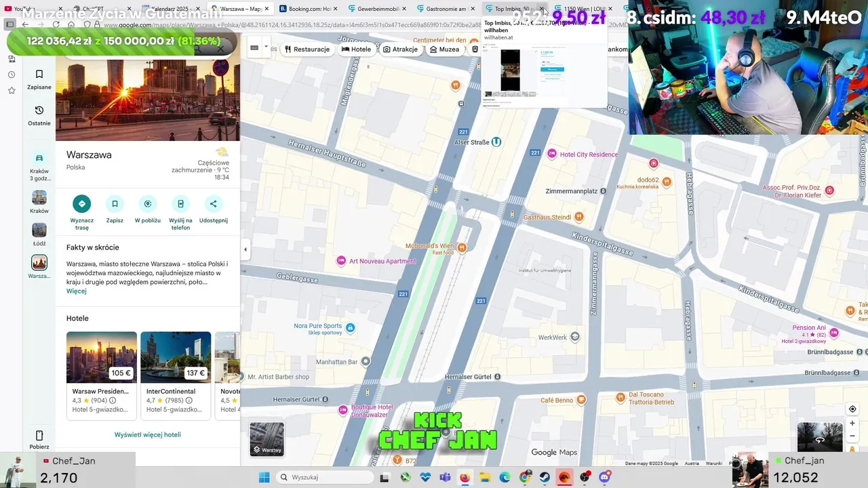Select the Art Nouveau Apartment pin
Screen dimensions: 868x488
(x=342, y=261)
